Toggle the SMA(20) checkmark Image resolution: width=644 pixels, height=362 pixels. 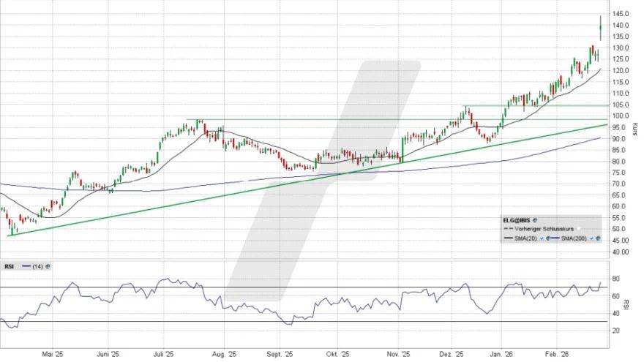pyautogui.click(x=541, y=238)
